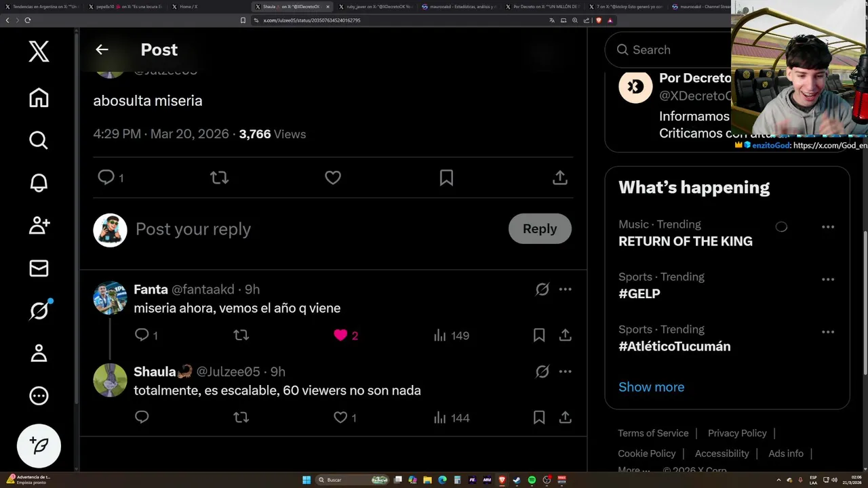
Task: Open more menu on Fanta's comment
Action: [x=565, y=289]
